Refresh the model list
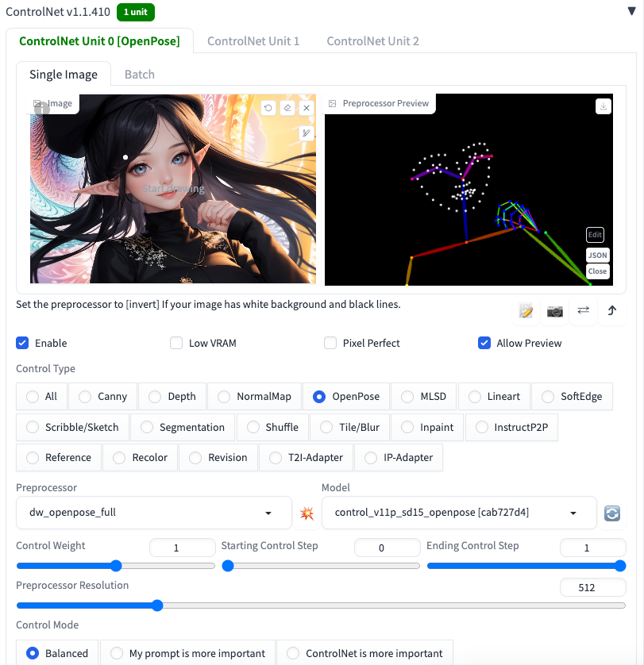 612,513
